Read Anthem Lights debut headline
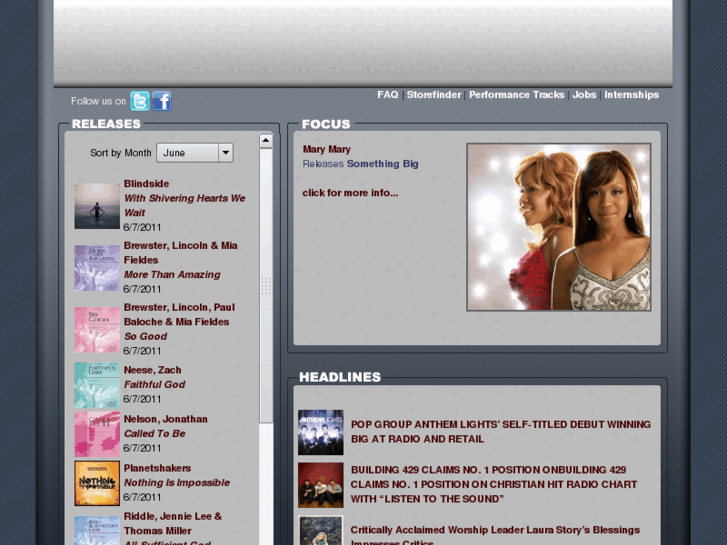727x545 pixels. (x=501, y=432)
